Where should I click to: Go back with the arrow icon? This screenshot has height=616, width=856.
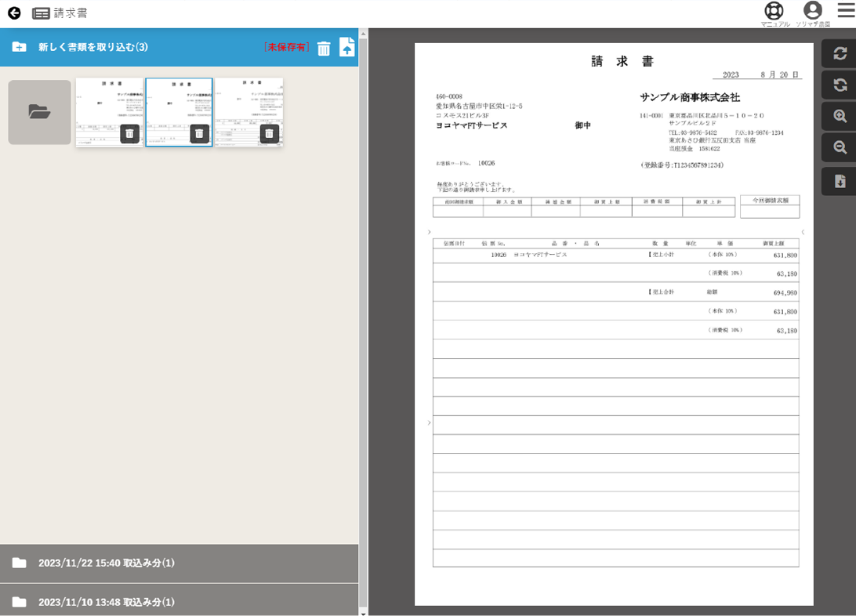tap(14, 13)
